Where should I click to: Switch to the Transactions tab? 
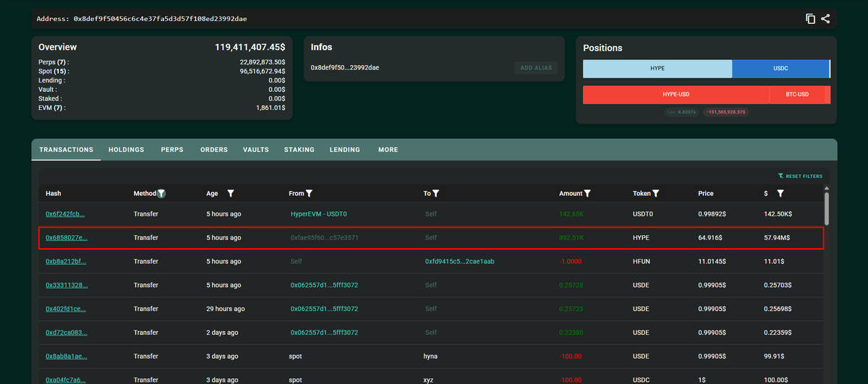(66, 150)
